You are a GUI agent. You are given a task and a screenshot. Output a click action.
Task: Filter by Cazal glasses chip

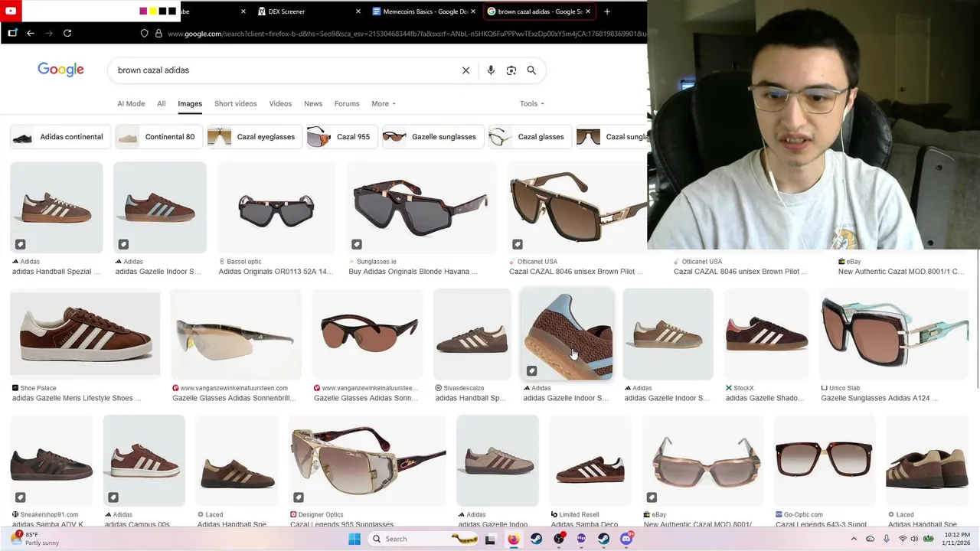coord(530,137)
